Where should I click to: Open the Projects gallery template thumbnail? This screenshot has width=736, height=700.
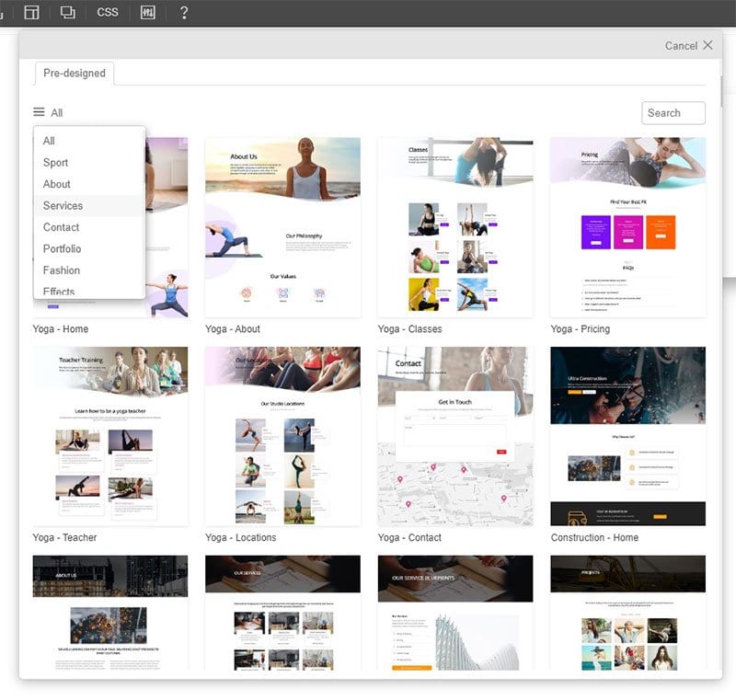628,613
